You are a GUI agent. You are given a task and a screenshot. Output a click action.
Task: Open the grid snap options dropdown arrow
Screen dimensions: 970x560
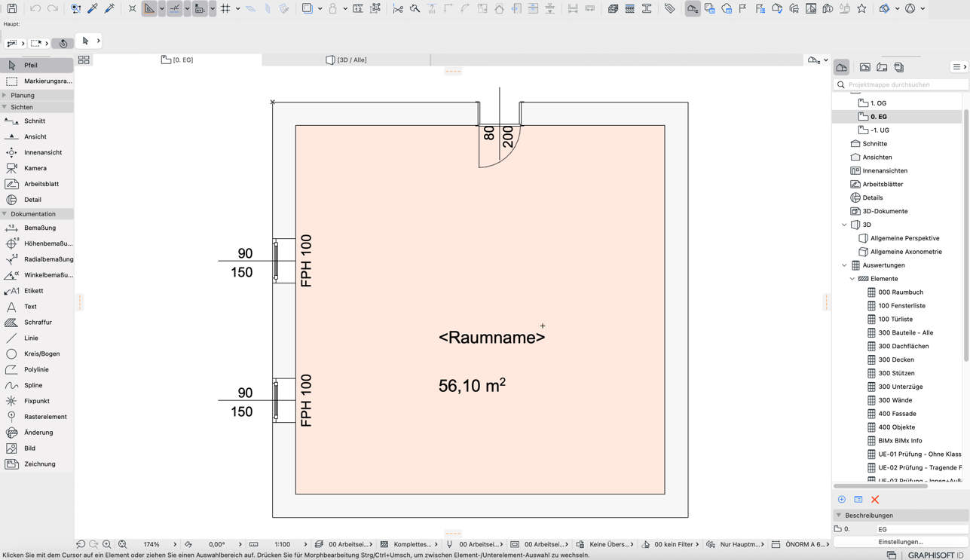pos(237,9)
